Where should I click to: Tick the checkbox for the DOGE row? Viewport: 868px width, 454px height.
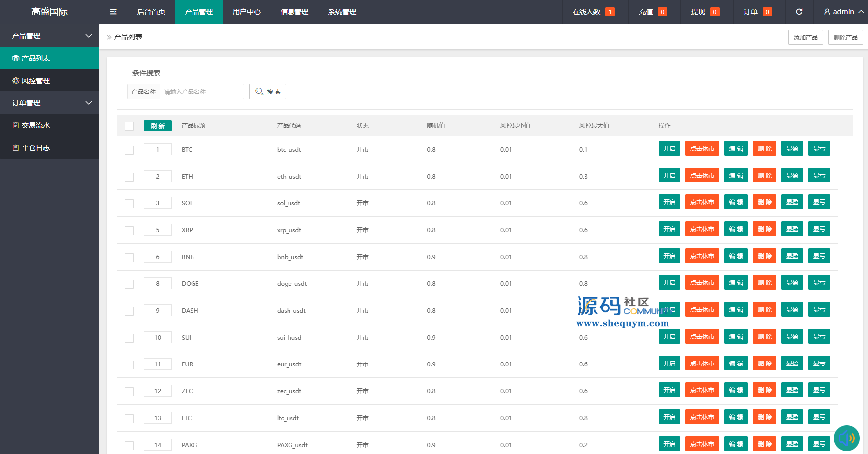[129, 284]
